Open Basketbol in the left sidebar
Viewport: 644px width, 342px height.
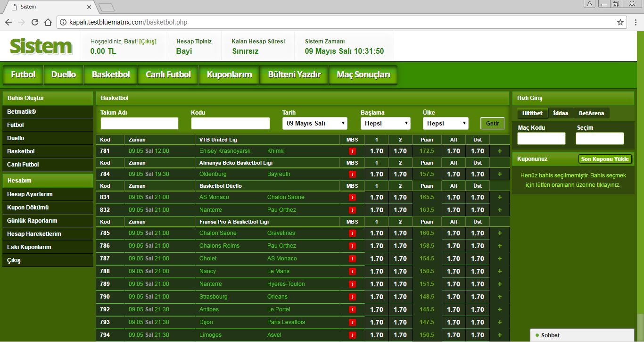[x=48, y=151]
